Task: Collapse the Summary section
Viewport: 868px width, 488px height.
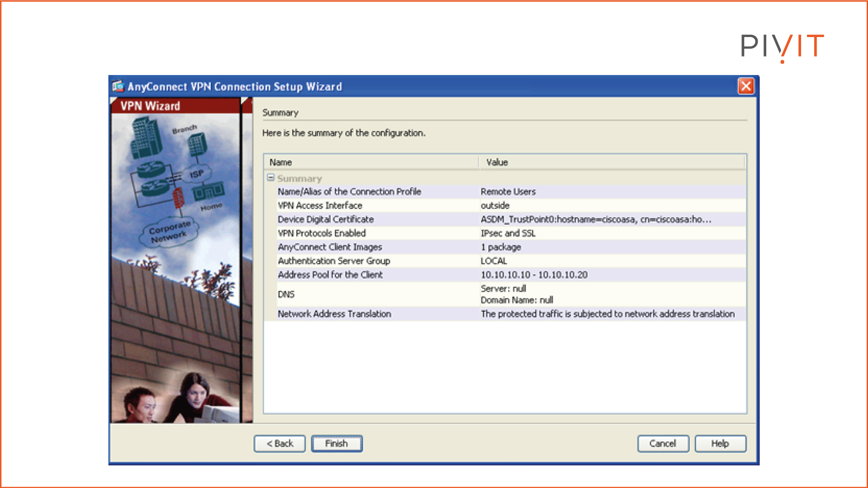Action: click(x=270, y=178)
